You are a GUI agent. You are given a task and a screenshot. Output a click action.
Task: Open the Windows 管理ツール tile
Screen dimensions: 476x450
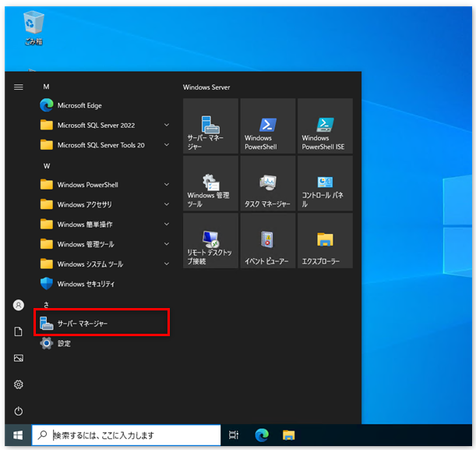[210, 183]
